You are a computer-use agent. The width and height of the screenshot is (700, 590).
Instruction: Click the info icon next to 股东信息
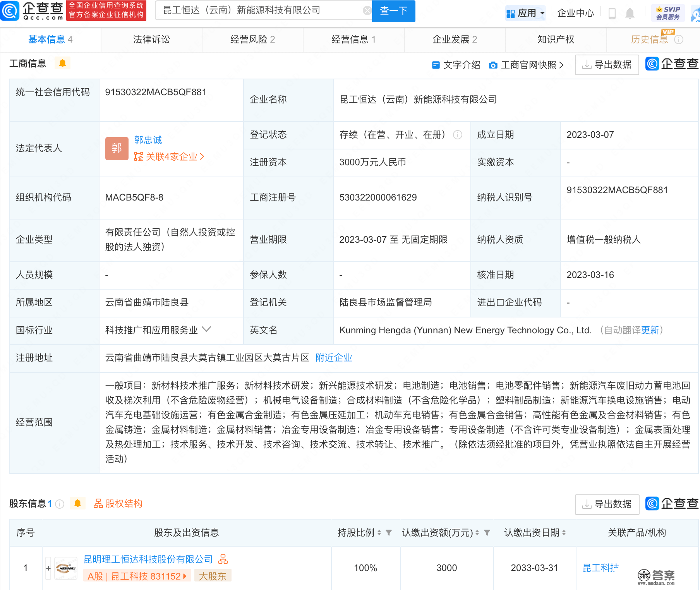coord(60,504)
